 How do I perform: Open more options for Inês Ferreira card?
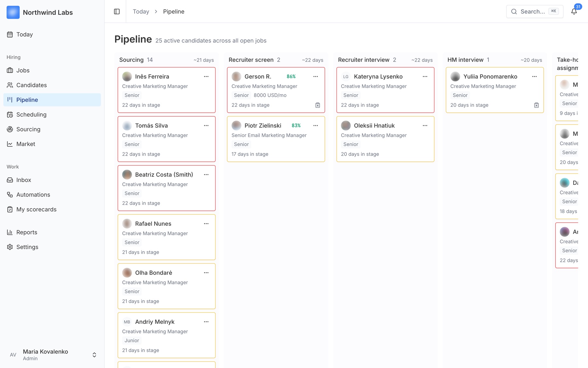pyautogui.click(x=206, y=77)
